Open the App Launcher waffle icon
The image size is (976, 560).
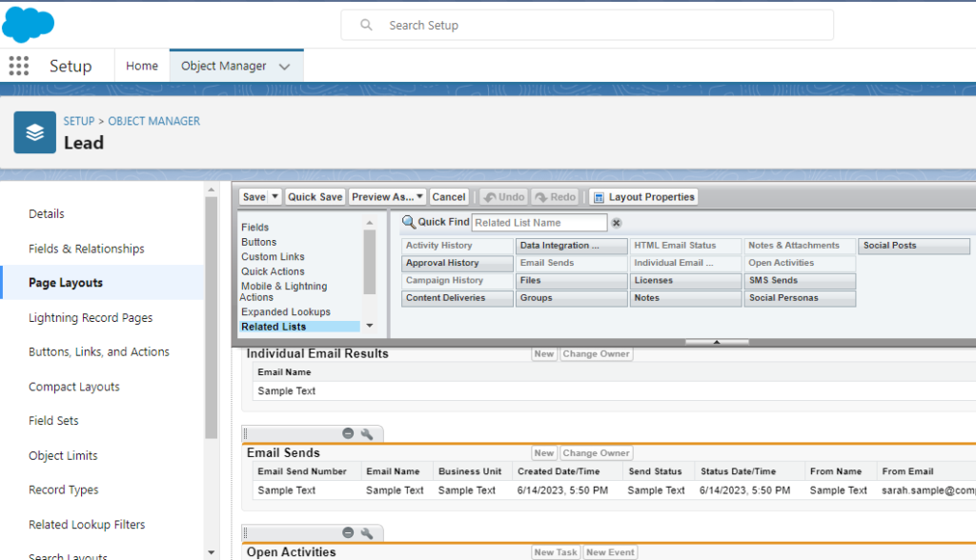coord(18,65)
